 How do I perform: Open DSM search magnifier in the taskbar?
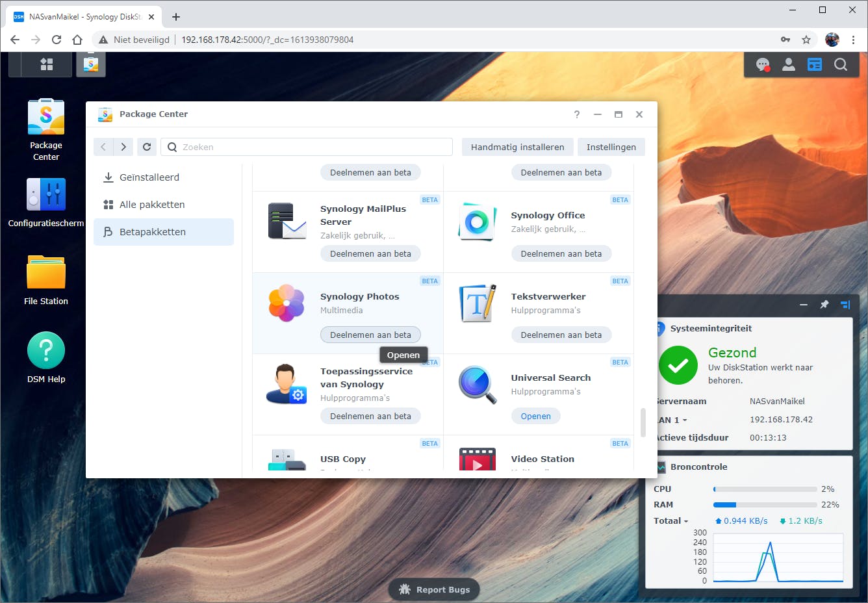pyautogui.click(x=841, y=64)
